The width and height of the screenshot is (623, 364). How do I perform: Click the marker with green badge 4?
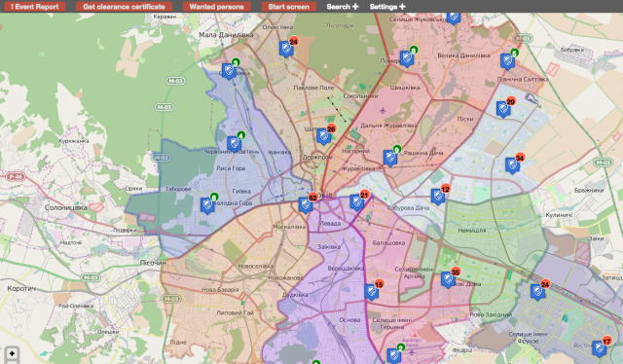[x=234, y=143]
